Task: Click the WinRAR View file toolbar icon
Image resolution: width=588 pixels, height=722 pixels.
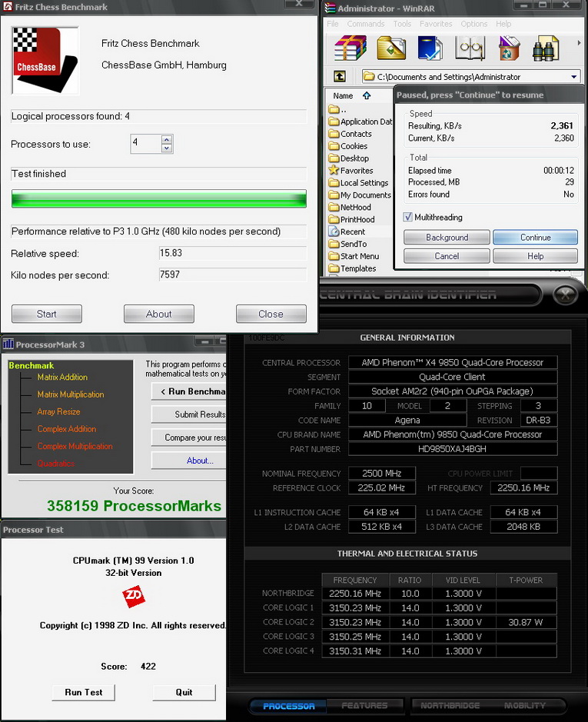Action: tap(470, 48)
